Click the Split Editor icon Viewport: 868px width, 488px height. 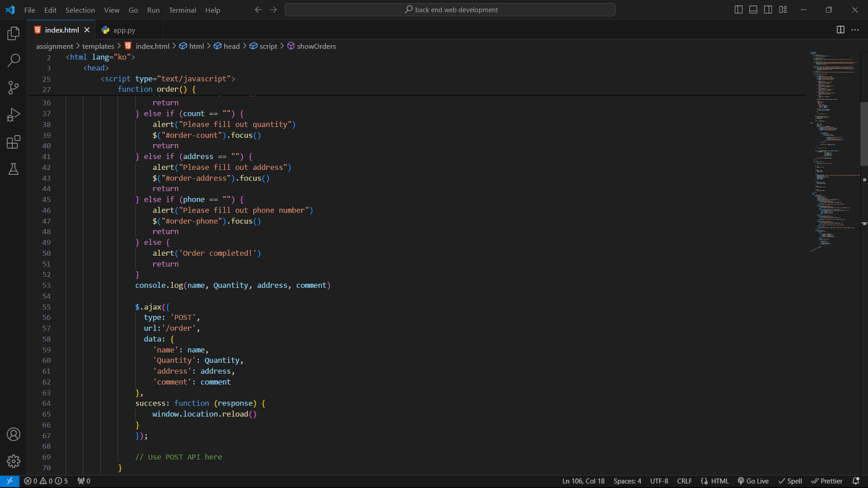(x=839, y=30)
